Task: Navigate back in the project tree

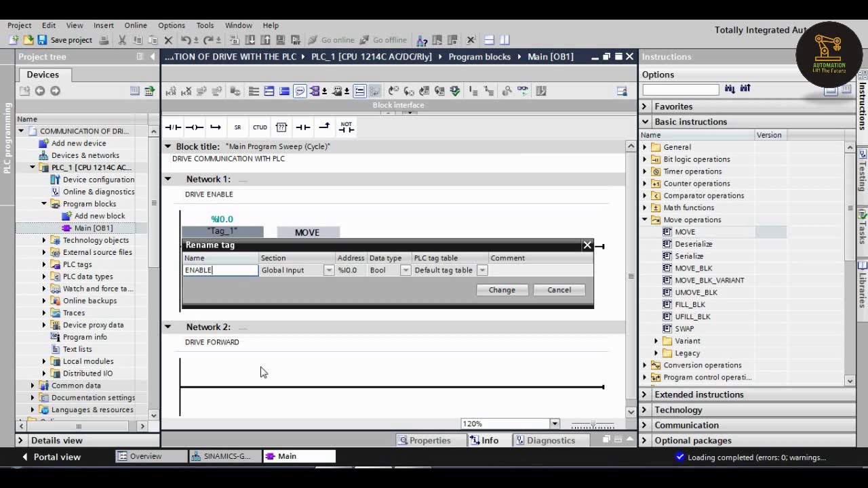Action: [x=40, y=91]
